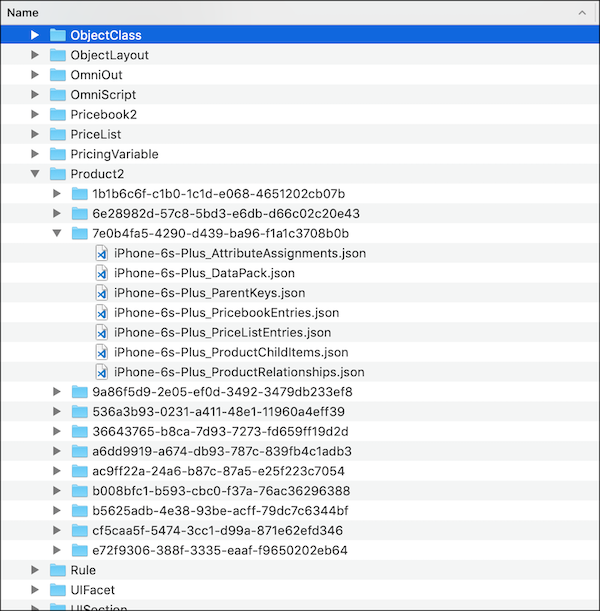Expand the a6dd9919-a674 folder triangle
This screenshot has height=611, width=600.
57,451
